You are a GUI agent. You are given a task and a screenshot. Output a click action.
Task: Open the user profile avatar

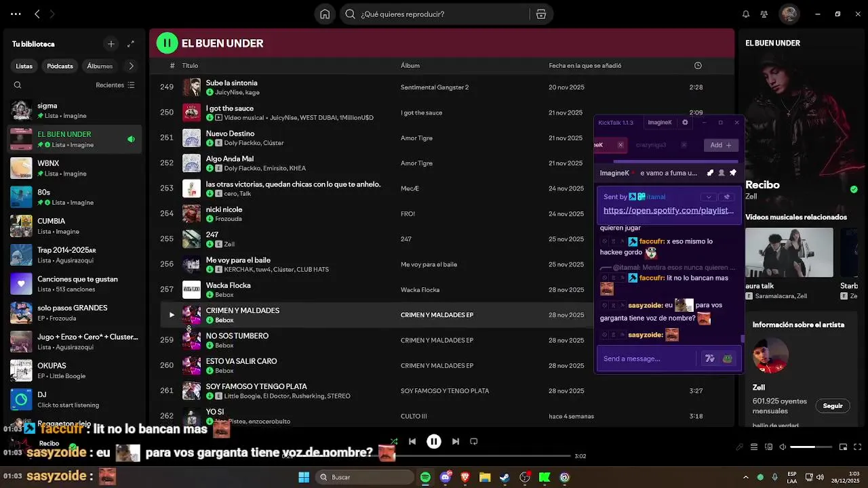[x=789, y=14]
